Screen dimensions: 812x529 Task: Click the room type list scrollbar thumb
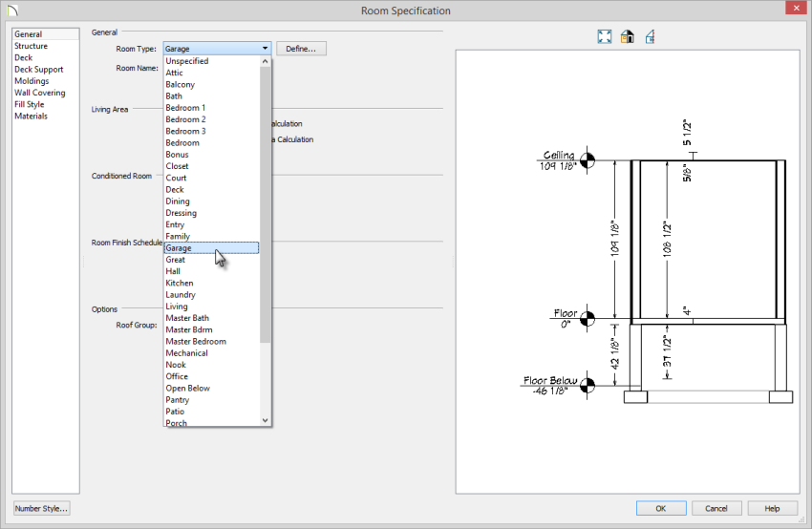(266, 204)
